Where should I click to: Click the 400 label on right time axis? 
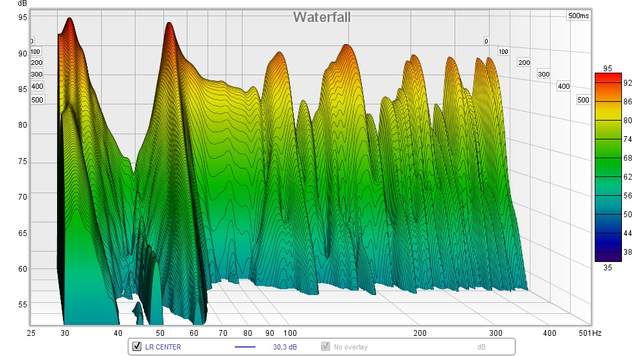(x=564, y=86)
